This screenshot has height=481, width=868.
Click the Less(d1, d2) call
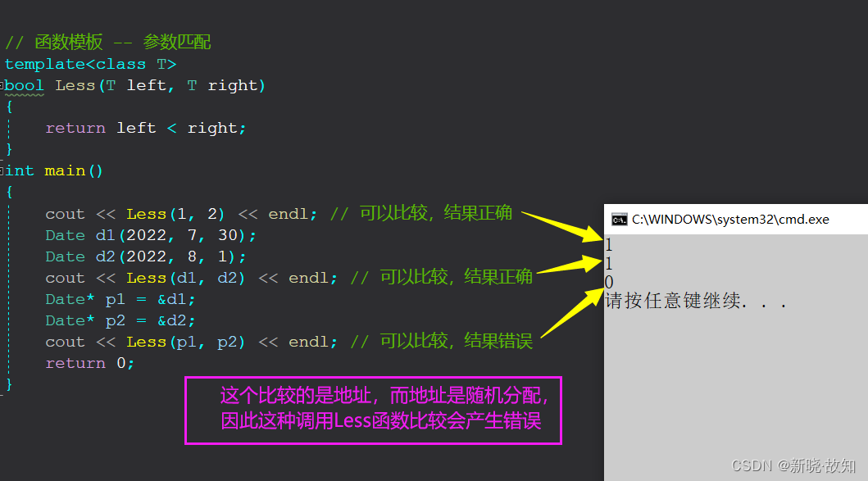[185, 278]
